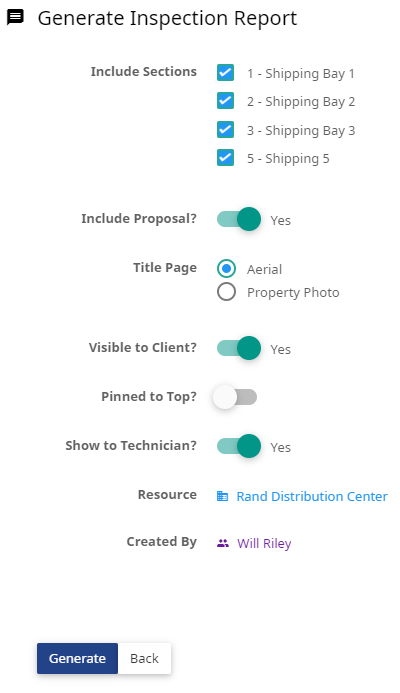Turn off the Include Proposal switch

239,219
